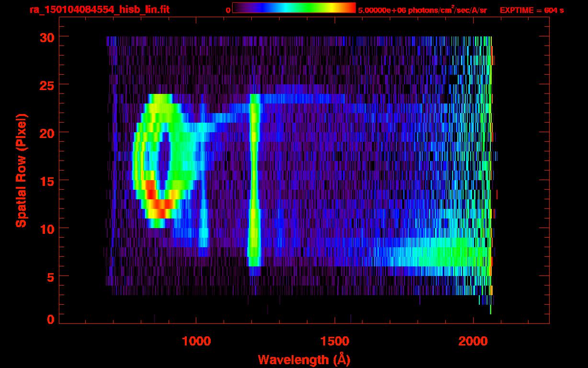Screen dimensions: 588x368
Task: Click the 30 spatial row tick label
Action: click(46, 37)
